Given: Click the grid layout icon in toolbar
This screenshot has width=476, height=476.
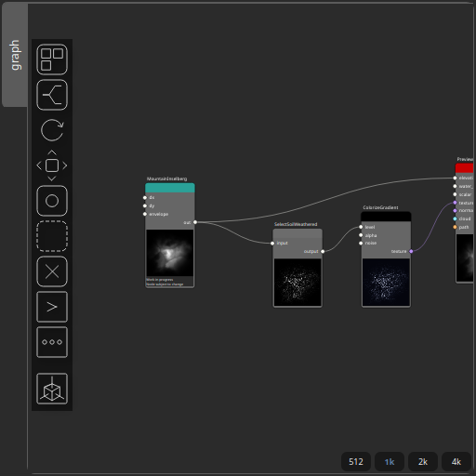Looking at the screenshot, I should point(52,59).
